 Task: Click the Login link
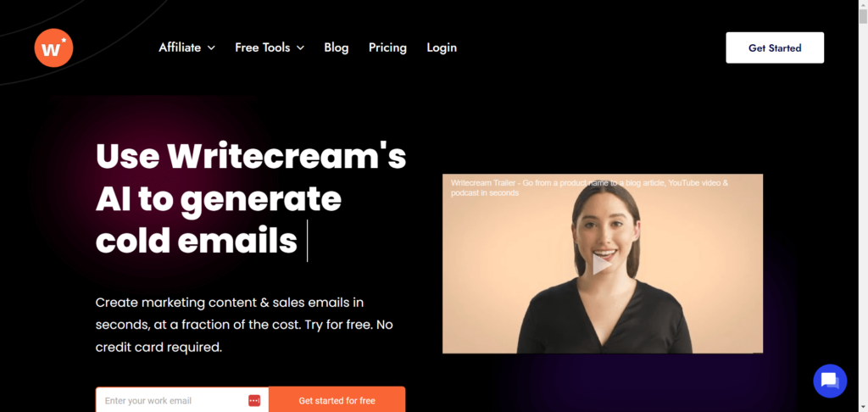click(442, 47)
